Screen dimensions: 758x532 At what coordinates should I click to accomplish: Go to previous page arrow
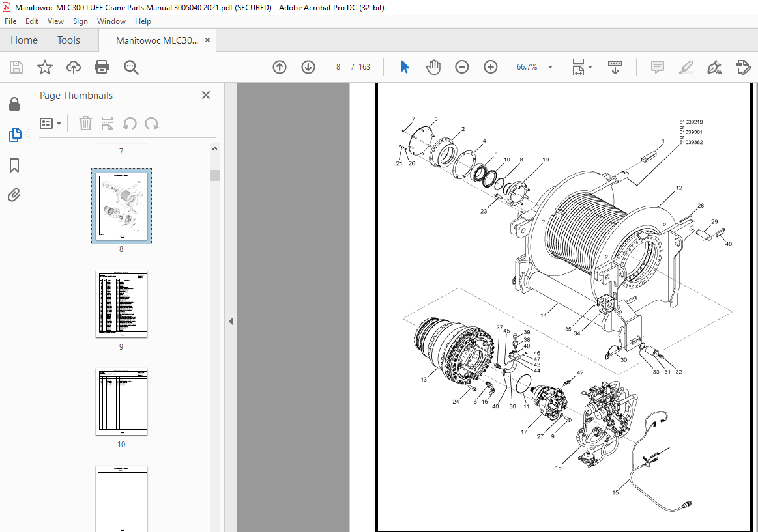coord(280,67)
